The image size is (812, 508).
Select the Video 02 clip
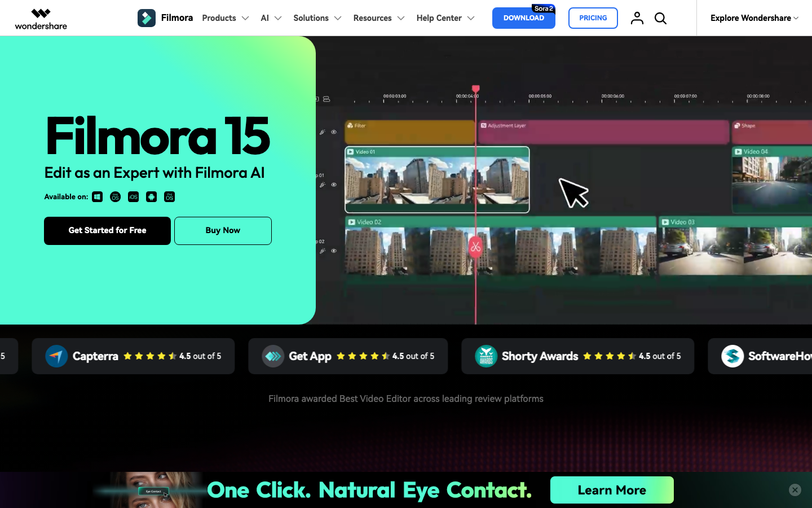click(501, 247)
